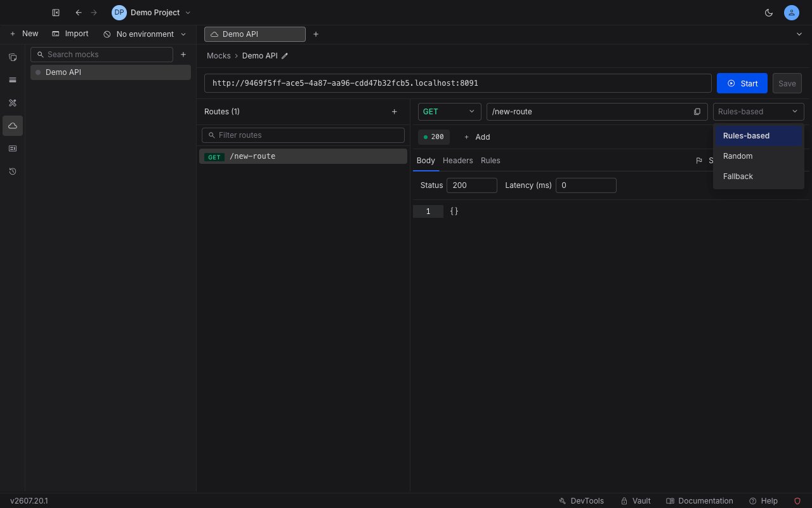The height and width of the screenshot is (508, 812).
Task: Click the red shield status icon
Action: click(797, 501)
